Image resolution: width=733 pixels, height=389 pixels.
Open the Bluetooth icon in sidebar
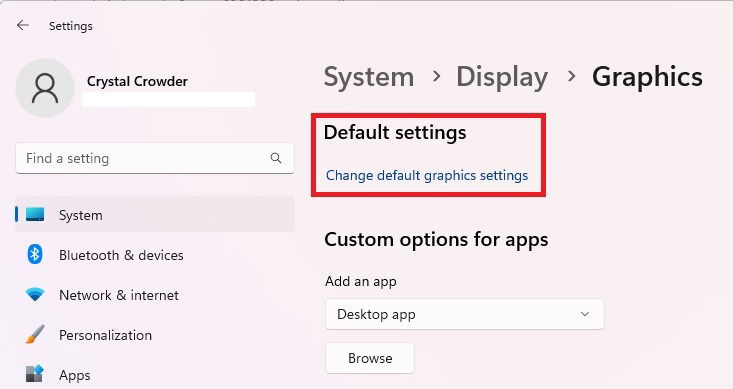35,255
